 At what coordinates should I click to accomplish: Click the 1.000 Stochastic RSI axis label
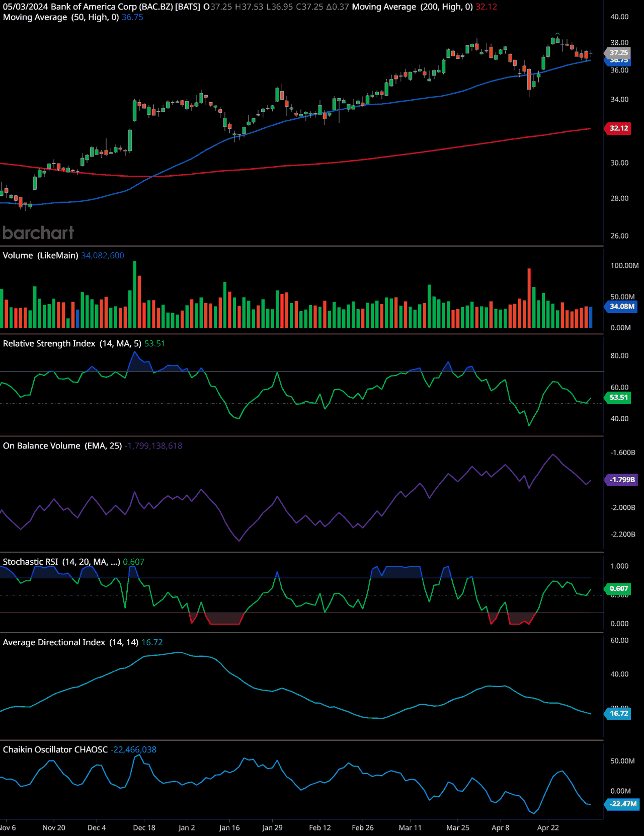coord(619,566)
